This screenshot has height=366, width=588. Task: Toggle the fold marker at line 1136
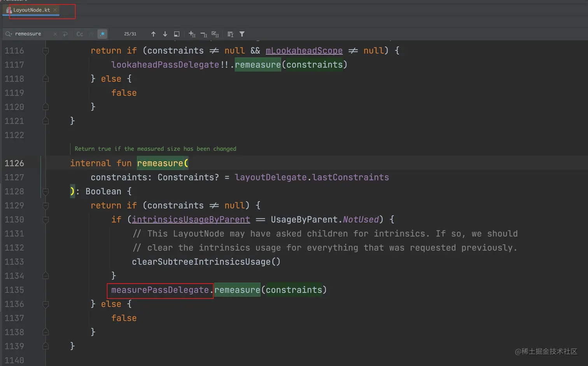pyautogui.click(x=45, y=304)
